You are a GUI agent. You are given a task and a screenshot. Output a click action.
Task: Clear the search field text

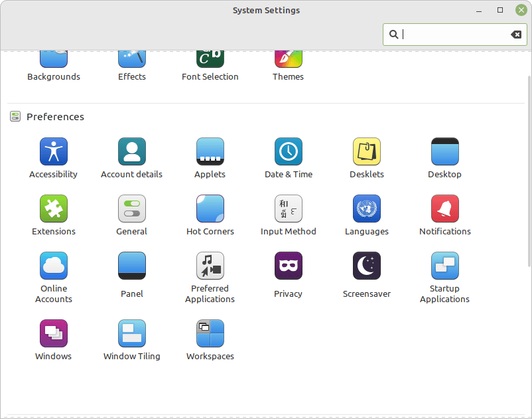[x=516, y=35]
